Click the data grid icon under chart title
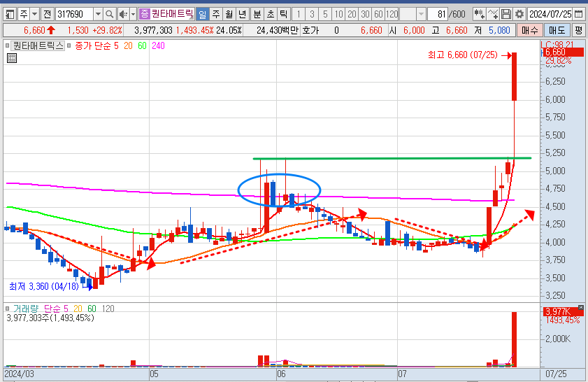Image resolution: width=588 pixels, height=382 pixels. pyautogui.click(x=12, y=58)
